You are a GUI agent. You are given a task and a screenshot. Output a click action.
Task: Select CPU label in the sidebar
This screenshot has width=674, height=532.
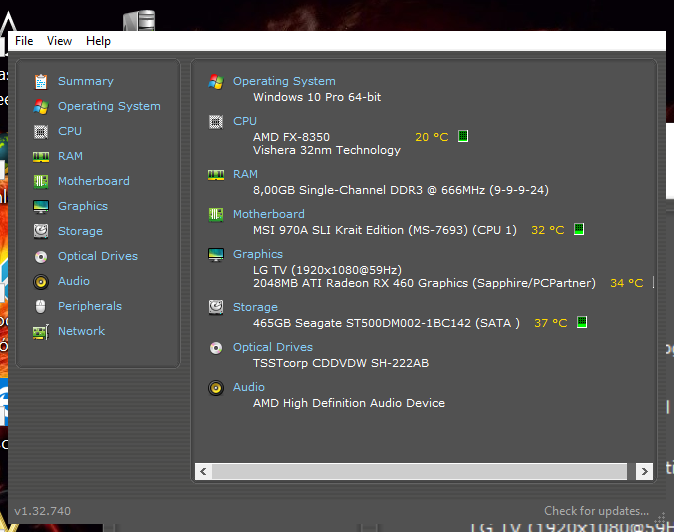coord(70,131)
